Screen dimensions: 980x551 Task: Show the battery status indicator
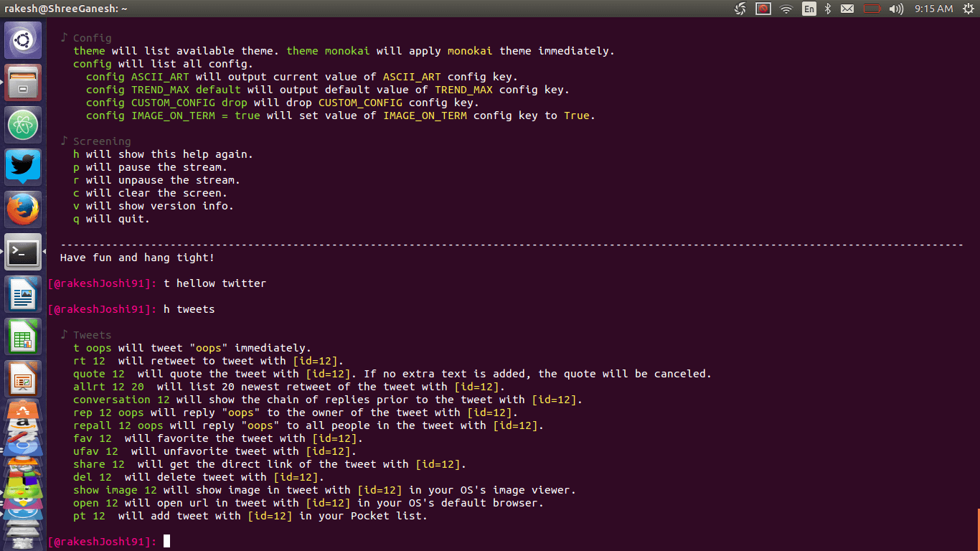[x=872, y=9]
